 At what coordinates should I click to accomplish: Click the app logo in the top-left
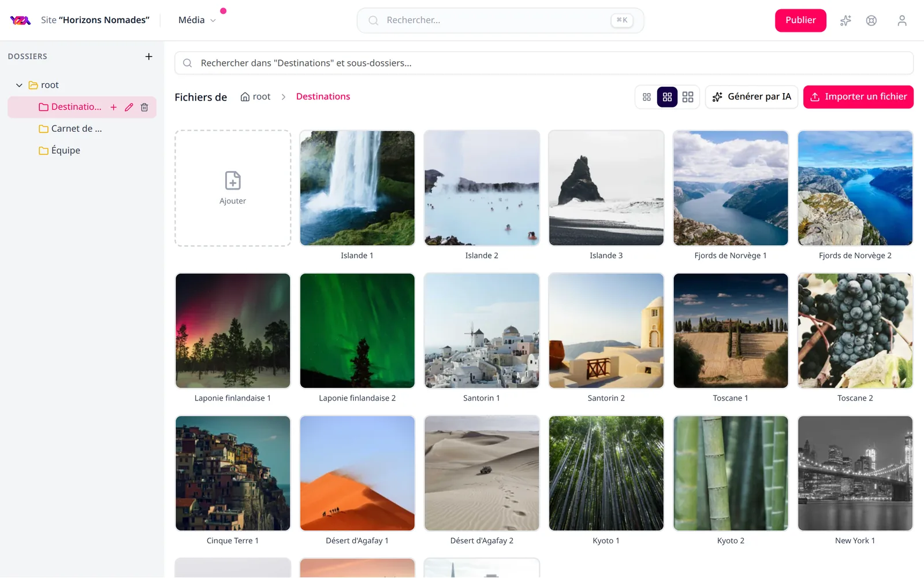click(20, 20)
